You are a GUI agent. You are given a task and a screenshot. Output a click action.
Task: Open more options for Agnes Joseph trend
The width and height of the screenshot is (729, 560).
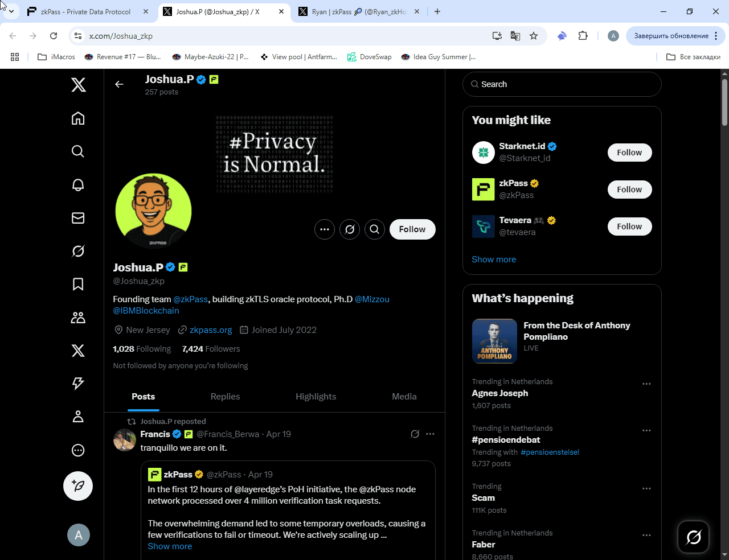click(x=646, y=384)
